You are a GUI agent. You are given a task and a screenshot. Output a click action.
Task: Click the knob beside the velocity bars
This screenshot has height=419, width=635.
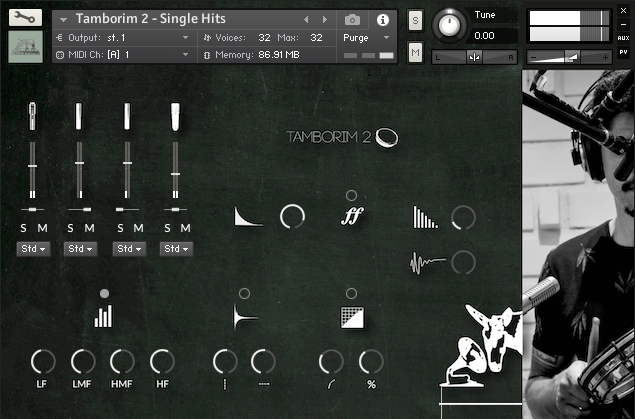point(463,218)
